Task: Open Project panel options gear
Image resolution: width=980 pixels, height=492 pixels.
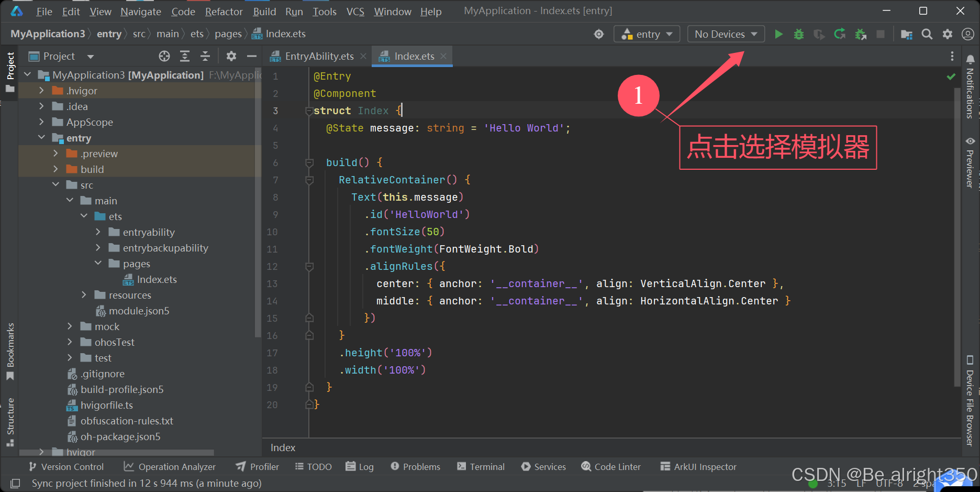Action: pyautogui.click(x=231, y=56)
